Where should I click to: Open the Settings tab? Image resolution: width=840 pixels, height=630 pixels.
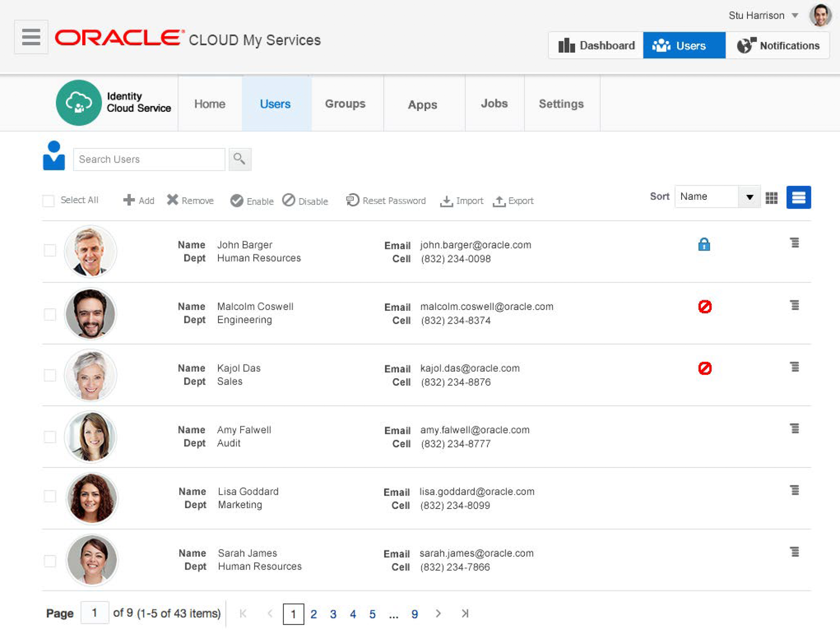click(x=561, y=104)
